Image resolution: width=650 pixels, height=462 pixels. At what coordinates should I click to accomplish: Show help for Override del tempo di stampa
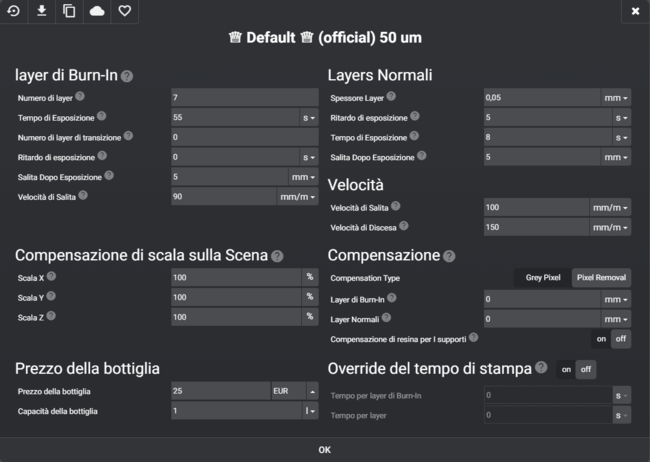pyautogui.click(x=541, y=368)
